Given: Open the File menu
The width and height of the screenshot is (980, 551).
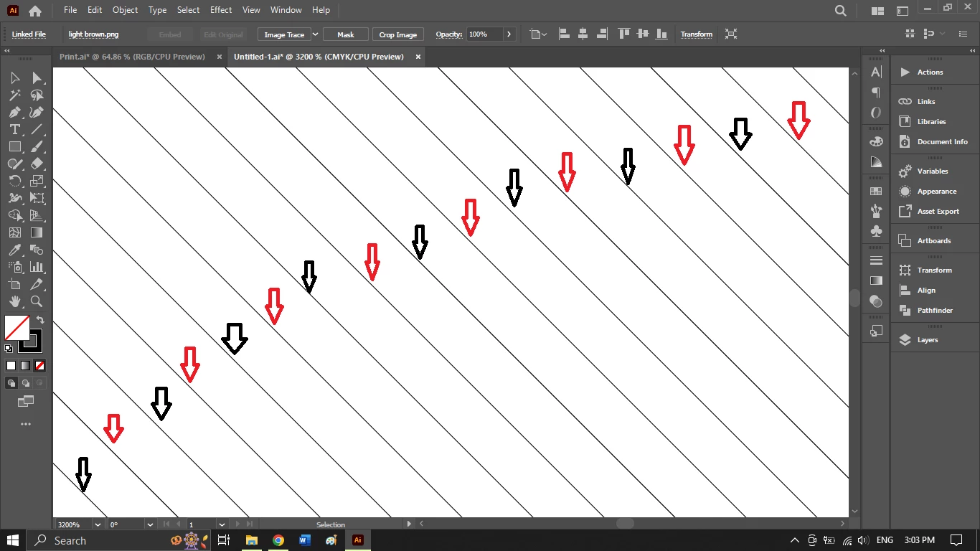Looking at the screenshot, I should [70, 10].
